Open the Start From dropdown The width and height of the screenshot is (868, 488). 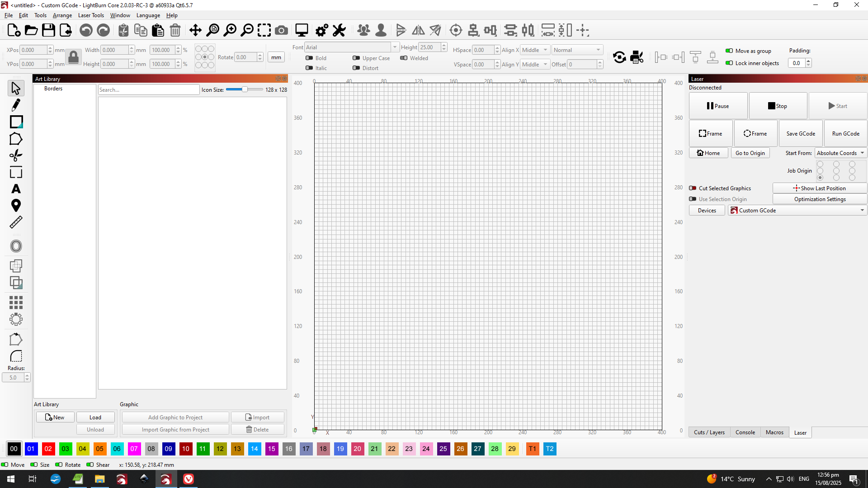(840, 153)
